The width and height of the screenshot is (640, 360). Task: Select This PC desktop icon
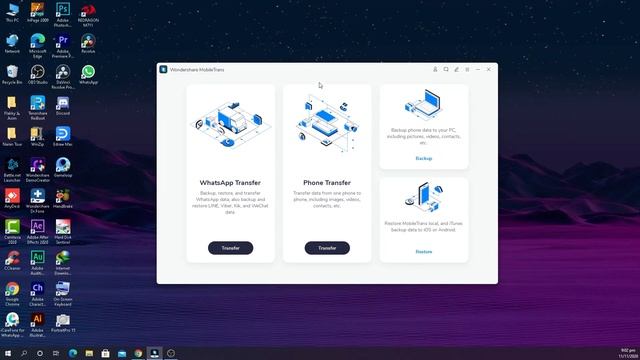[12, 13]
